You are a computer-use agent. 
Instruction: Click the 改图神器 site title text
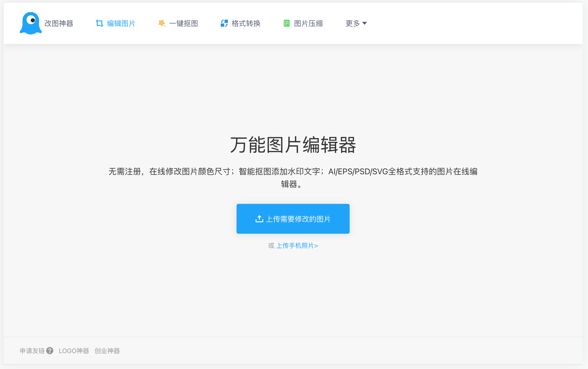point(59,23)
